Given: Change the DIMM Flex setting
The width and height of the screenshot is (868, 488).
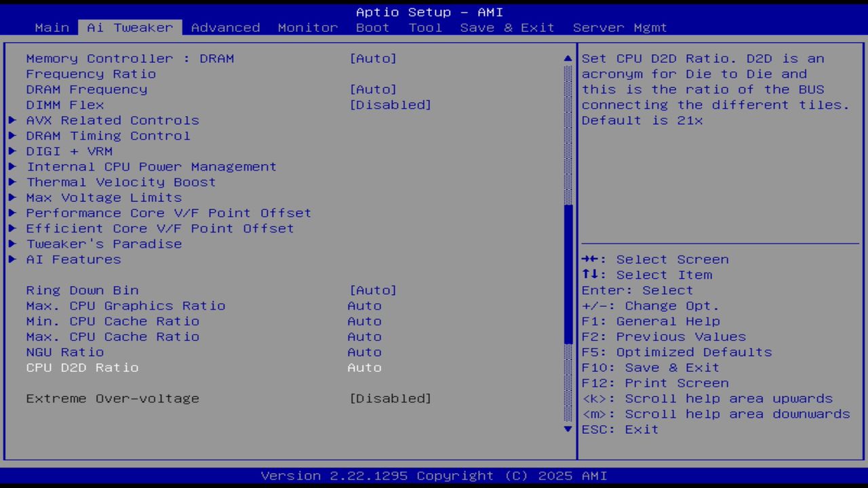Looking at the screenshot, I should tap(391, 104).
